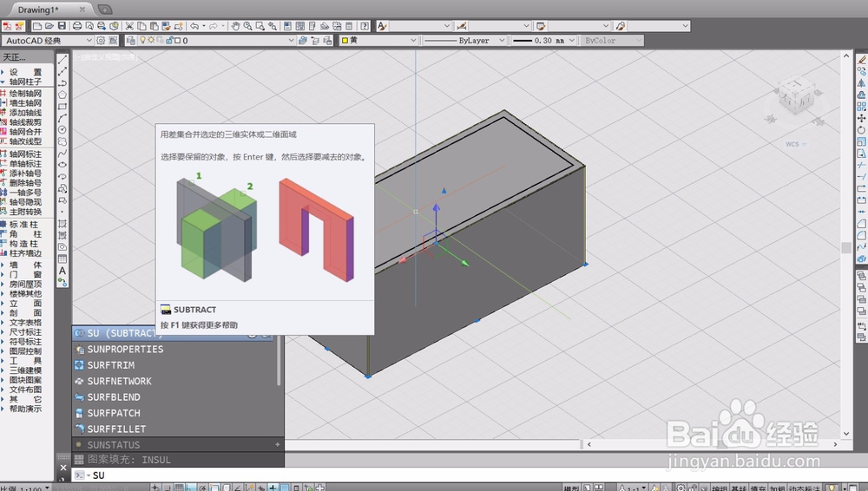Open the ByLayer linetype dropdown
The height and width of the screenshot is (491, 868).
[464, 41]
